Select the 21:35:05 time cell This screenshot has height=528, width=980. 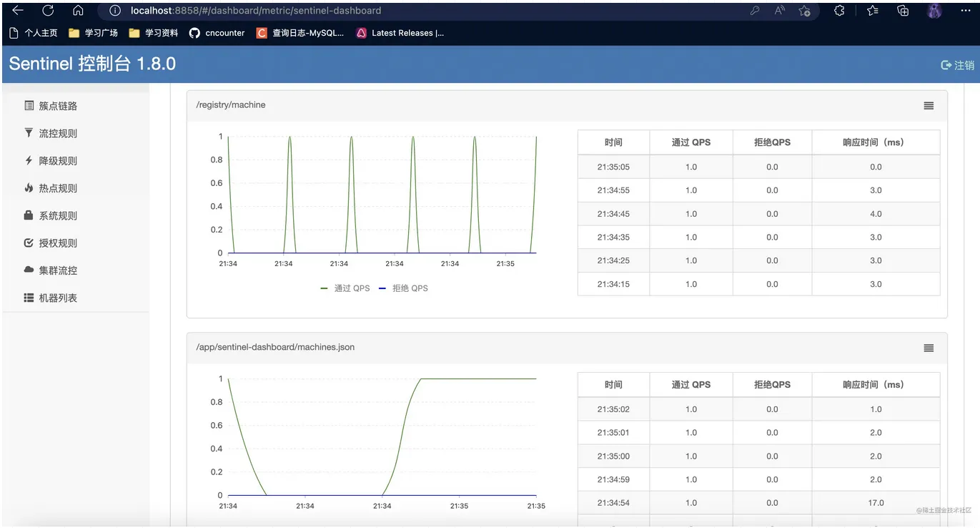click(613, 167)
